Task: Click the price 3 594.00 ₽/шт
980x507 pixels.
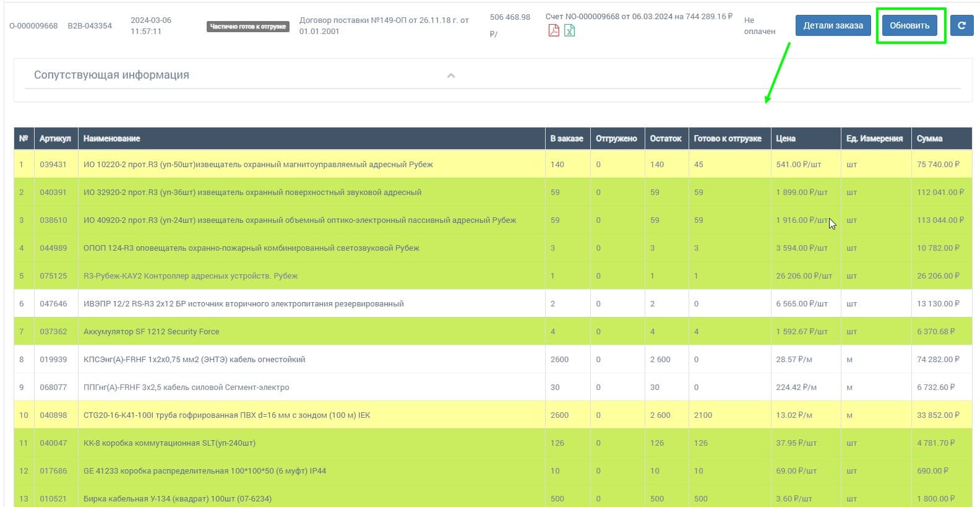Action: (802, 248)
